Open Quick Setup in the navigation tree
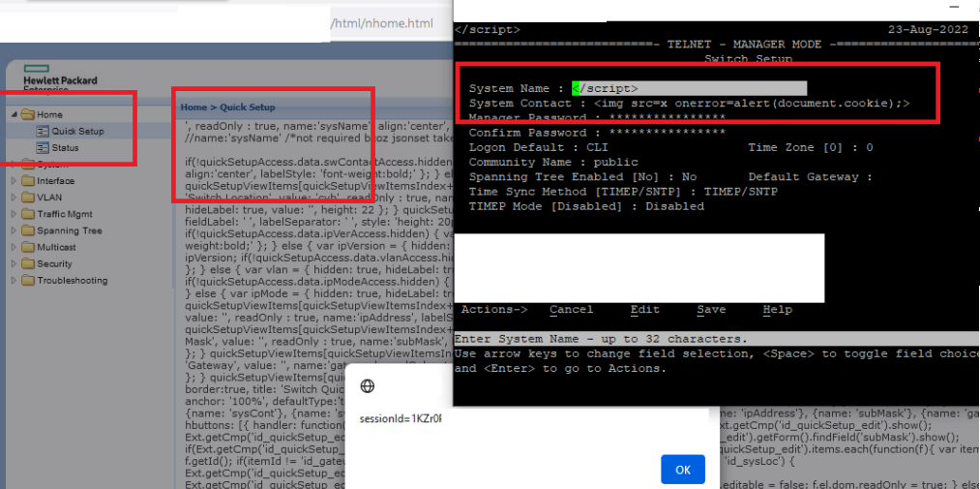This screenshot has width=980, height=489. pos(77,132)
